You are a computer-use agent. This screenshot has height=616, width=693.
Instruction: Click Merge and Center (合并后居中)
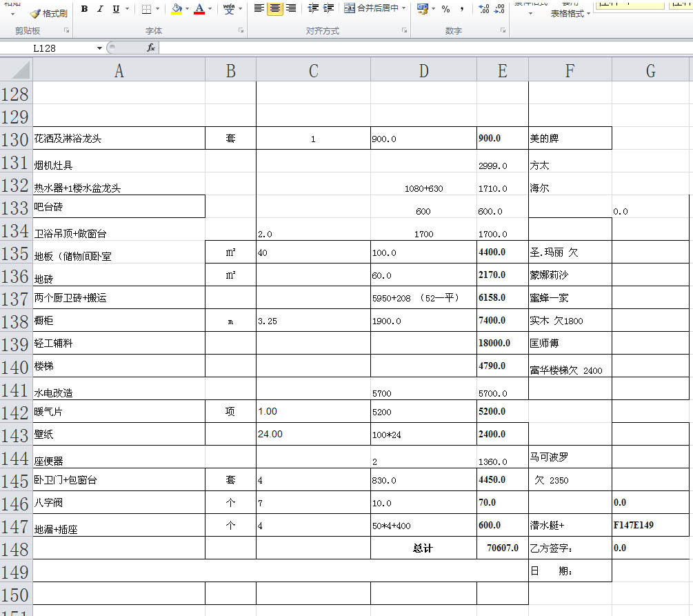click(x=371, y=9)
